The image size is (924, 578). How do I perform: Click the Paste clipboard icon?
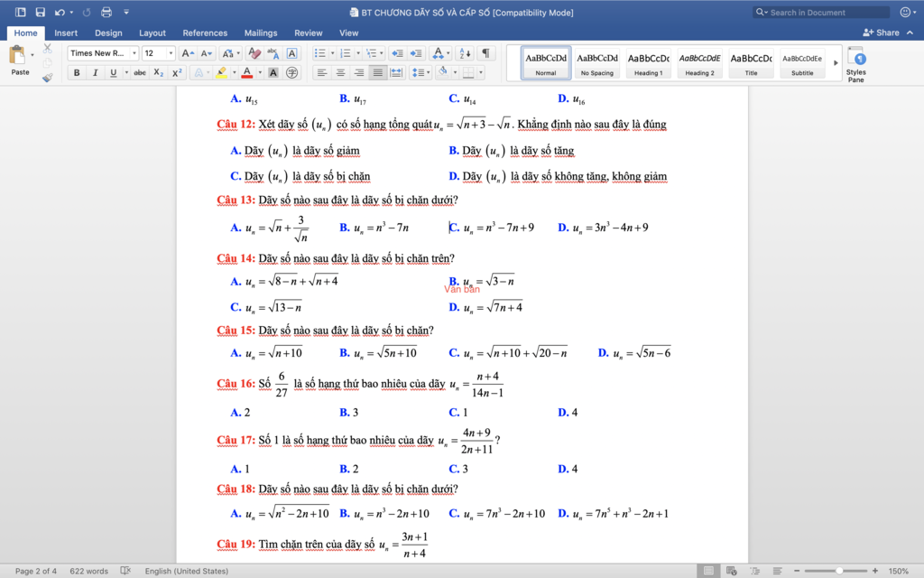[x=18, y=56]
